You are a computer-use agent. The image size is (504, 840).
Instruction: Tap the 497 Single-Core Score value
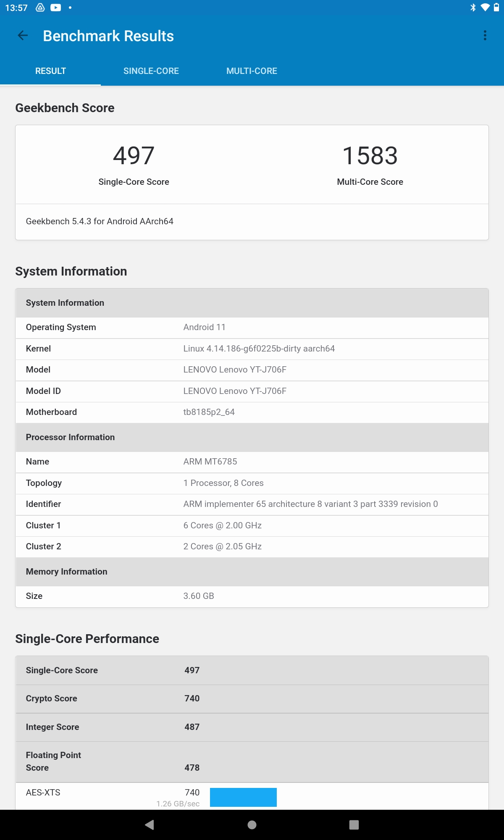[134, 155]
